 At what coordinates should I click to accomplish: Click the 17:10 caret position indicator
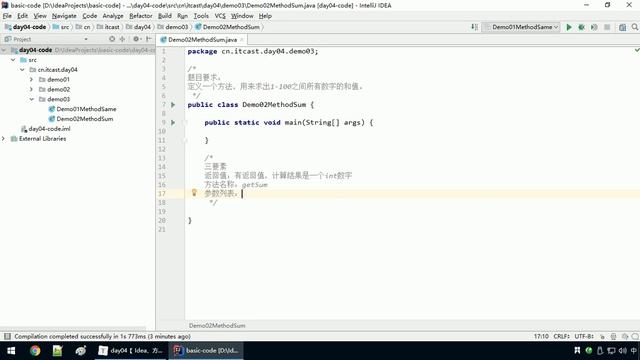coord(541,336)
